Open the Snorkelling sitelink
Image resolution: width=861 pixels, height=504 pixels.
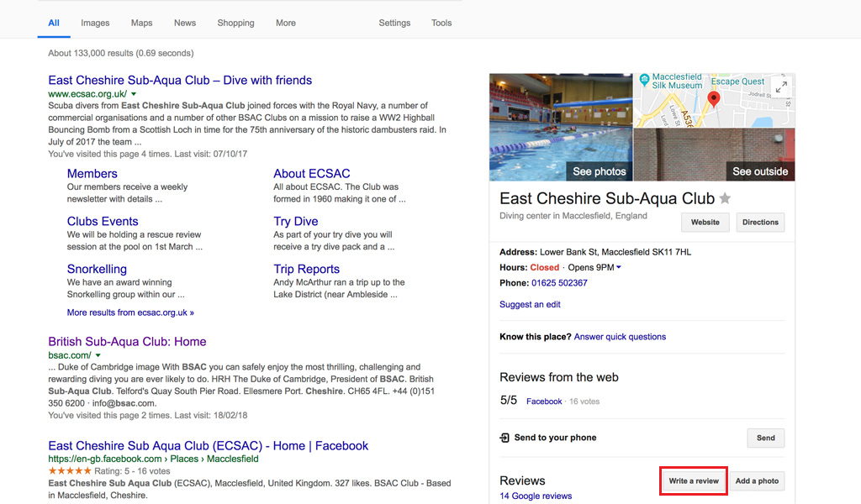[x=97, y=269]
